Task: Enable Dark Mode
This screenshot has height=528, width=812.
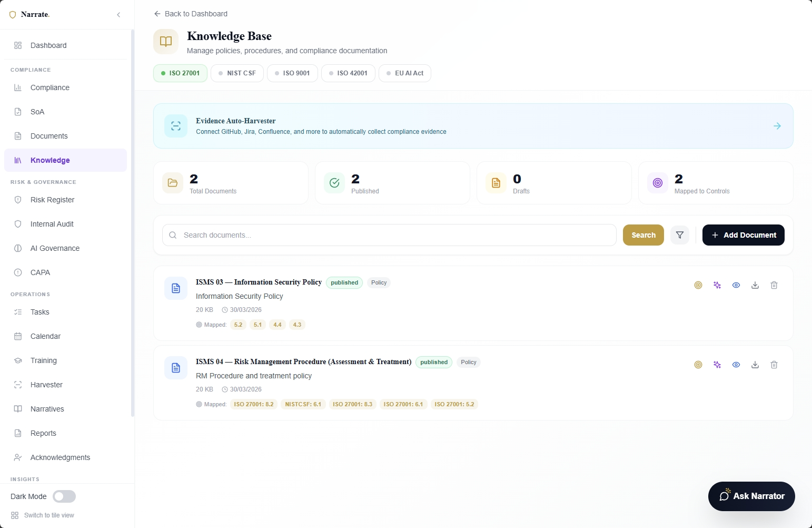Action: [x=64, y=496]
